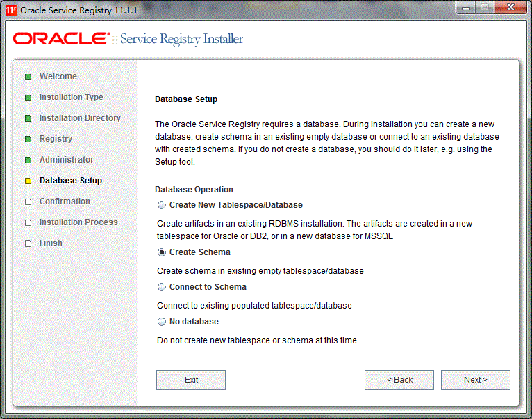Click the green marker beside Registry
532x419 pixels.
pos(28,140)
